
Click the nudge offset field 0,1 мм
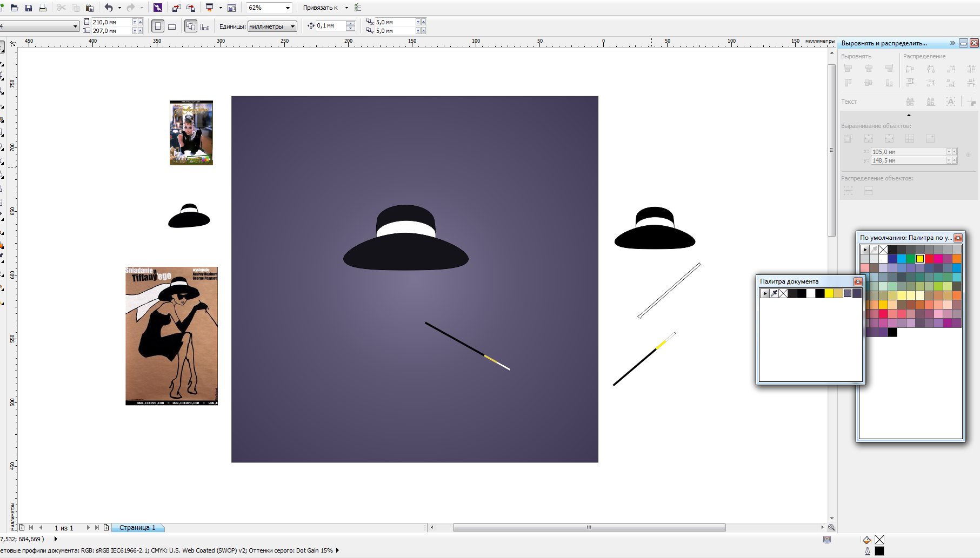(x=330, y=25)
